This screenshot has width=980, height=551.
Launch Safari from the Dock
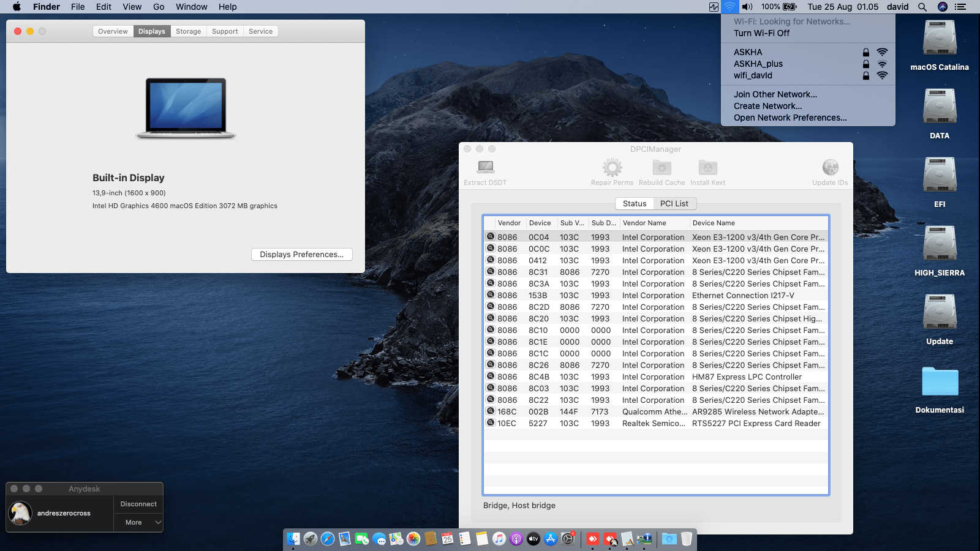[x=328, y=539]
